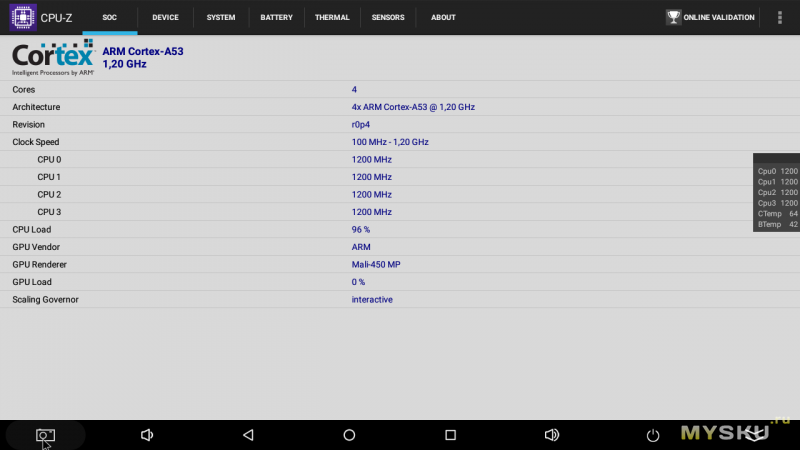The width and height of the screenshot is (800, 450).
Task: Go home using the circle icon
Action: coord(349,435)
